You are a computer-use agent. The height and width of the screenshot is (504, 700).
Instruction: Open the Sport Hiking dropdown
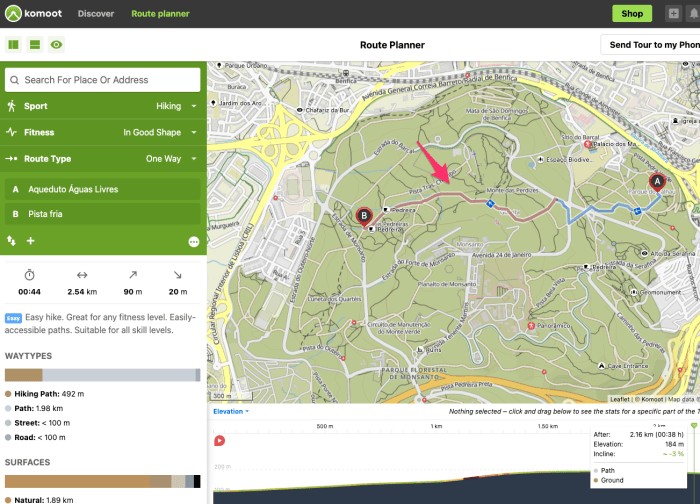click(103, 106)
